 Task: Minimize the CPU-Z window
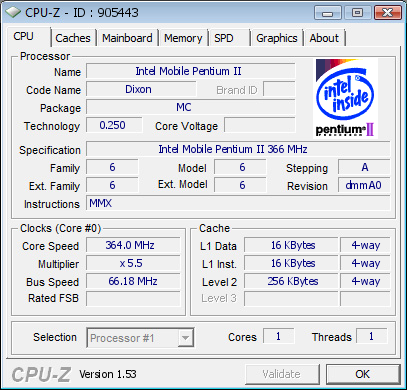(x=328, y=13)
